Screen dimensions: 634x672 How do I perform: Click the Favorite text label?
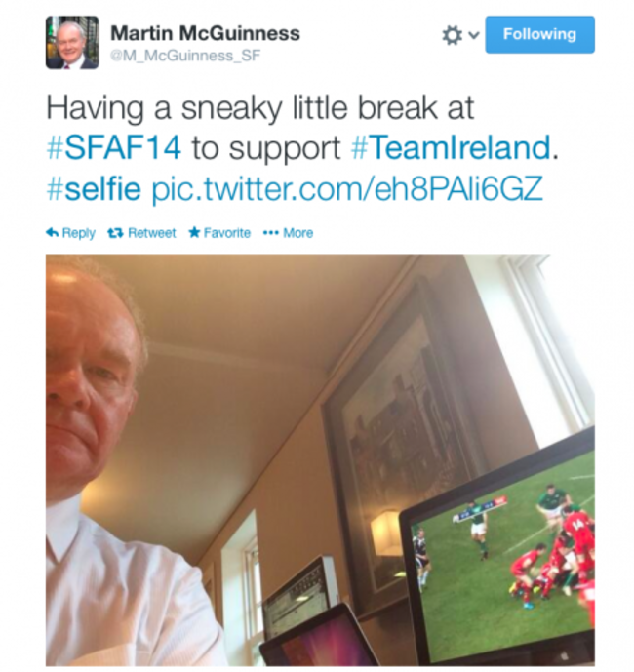(x=226, y=233)
